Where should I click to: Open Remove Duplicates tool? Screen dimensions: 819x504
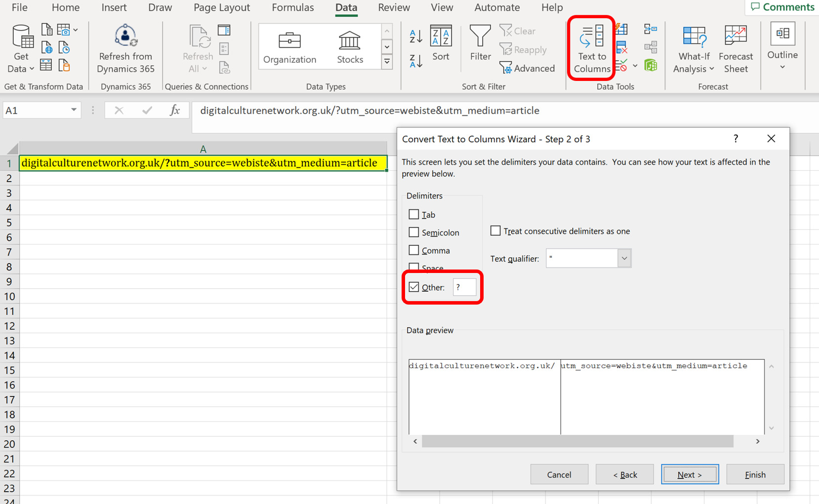(x=621, y=47)
